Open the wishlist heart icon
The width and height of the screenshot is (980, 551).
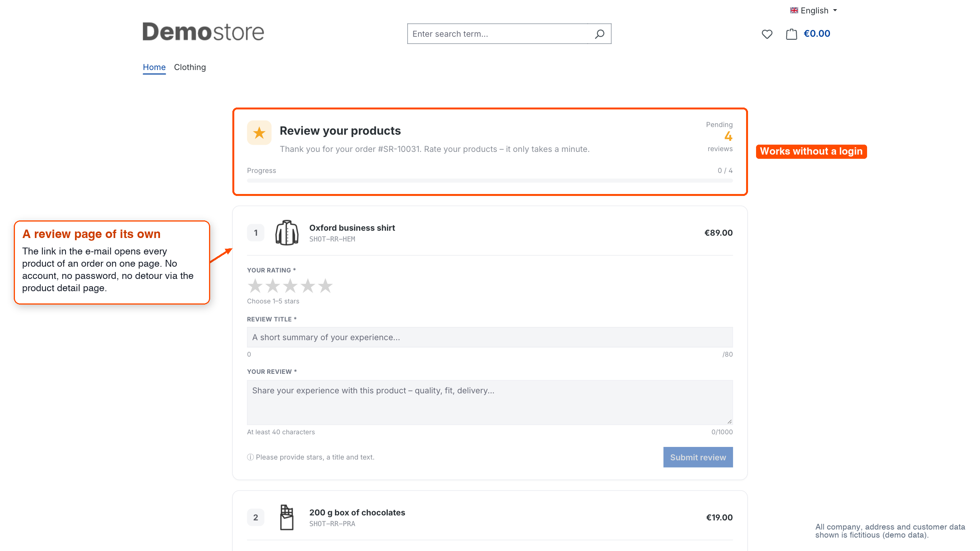(x=767, y=34)
